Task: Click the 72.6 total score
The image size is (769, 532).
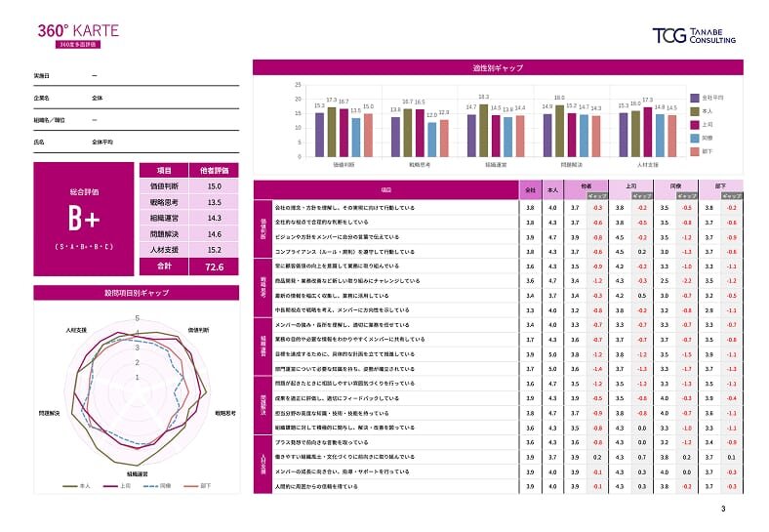Action: [x=215, y=266]
